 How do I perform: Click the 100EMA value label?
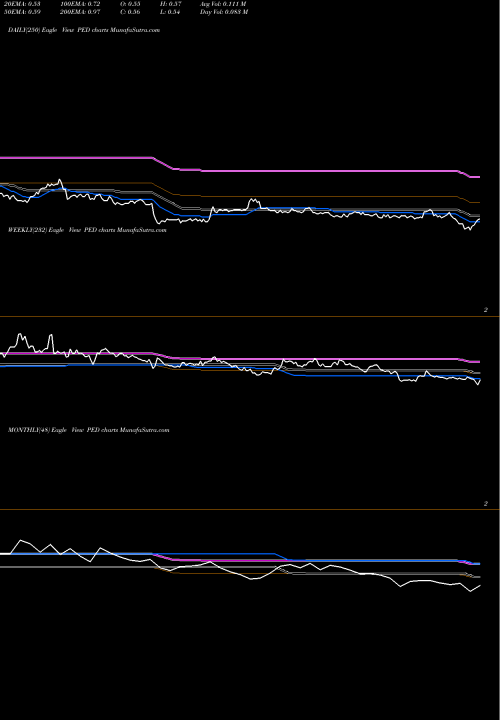(x=79, y=4)
